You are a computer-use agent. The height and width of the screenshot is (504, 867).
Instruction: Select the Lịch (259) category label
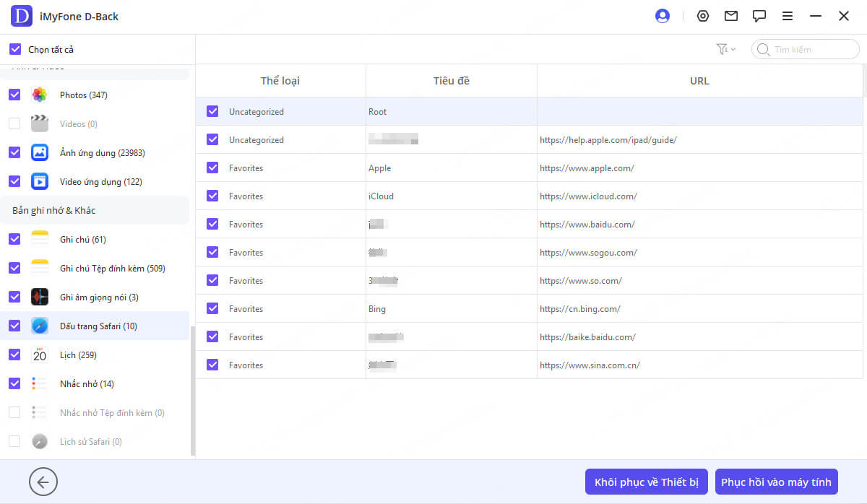78,355
